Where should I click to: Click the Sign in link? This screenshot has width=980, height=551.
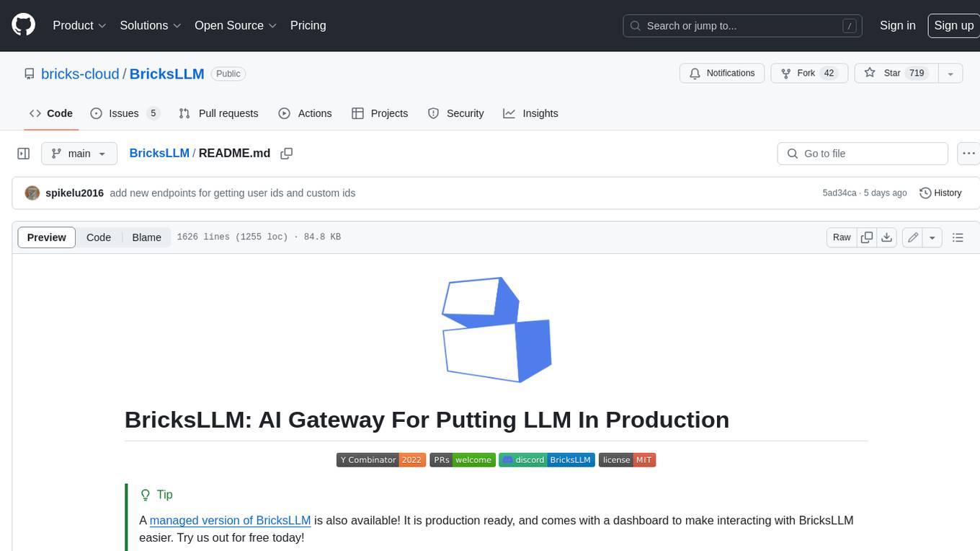pos(897,25)
